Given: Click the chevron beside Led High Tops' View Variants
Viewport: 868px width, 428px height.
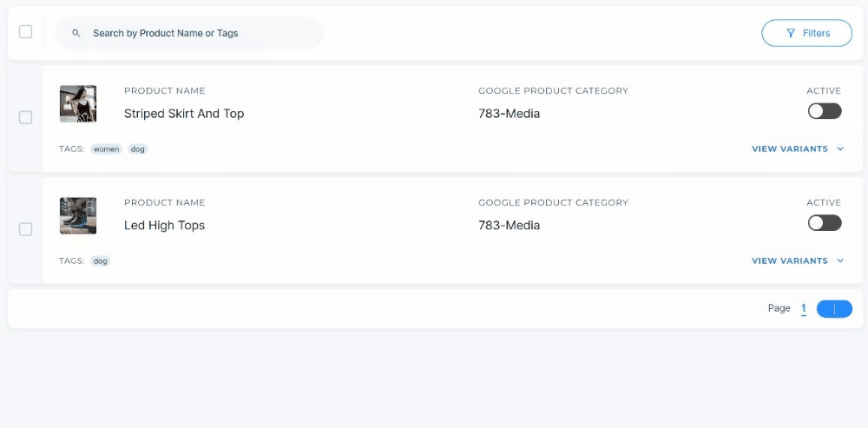Looking at the screenshot, I should click(x=840, y=260).
